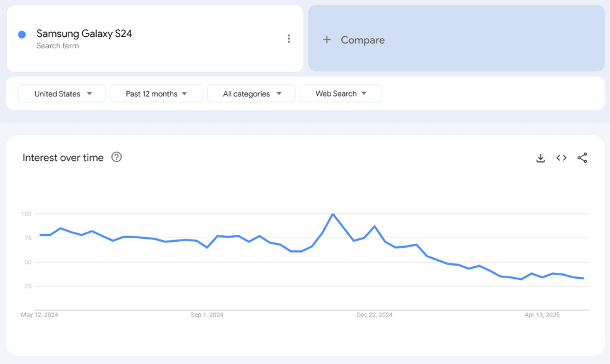Click the 'Dec 22, 2024' axis label
This screenshot has height=364, width=610.
pos(374,315)
